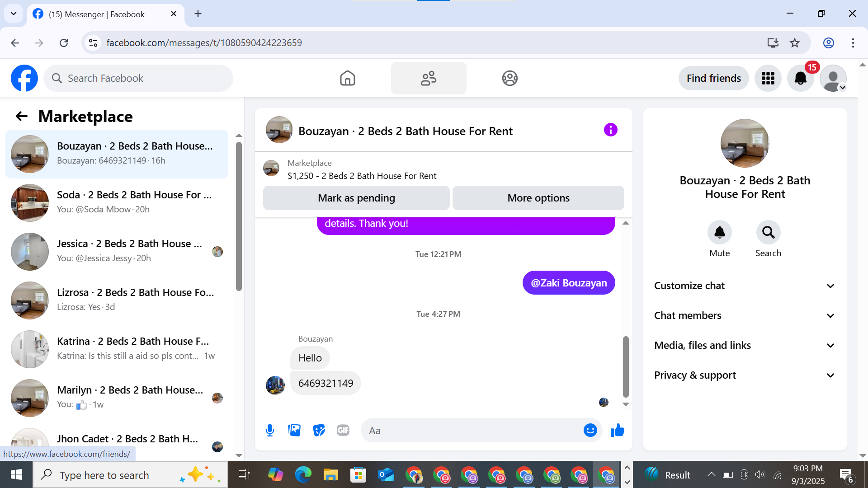Expand Customize chat section

tap(745, 286)
